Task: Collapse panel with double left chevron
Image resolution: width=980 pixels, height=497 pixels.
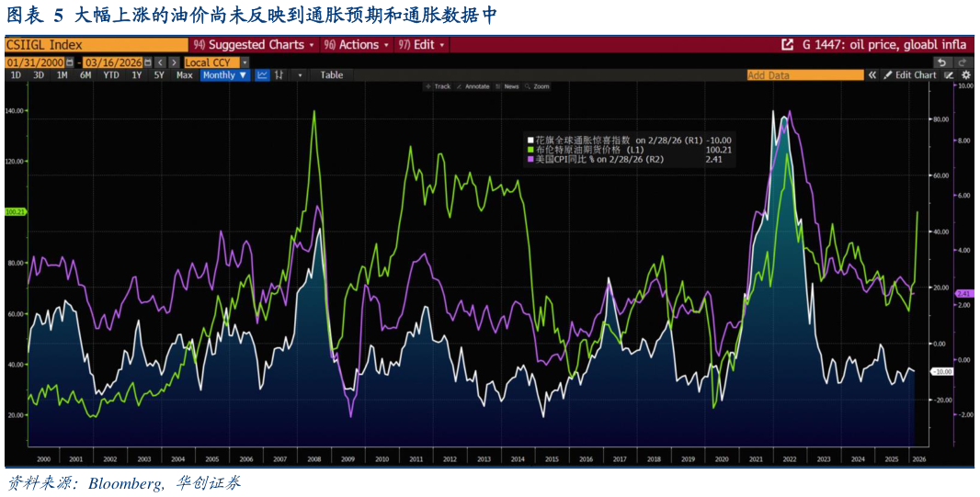Action: (x=872, y=75)
